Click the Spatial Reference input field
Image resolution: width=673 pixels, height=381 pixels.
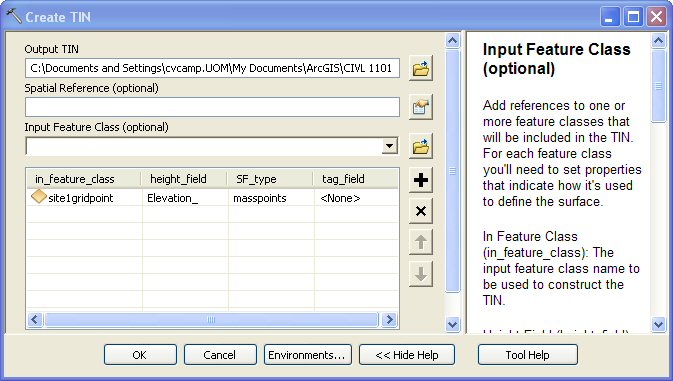pos(212,107)
